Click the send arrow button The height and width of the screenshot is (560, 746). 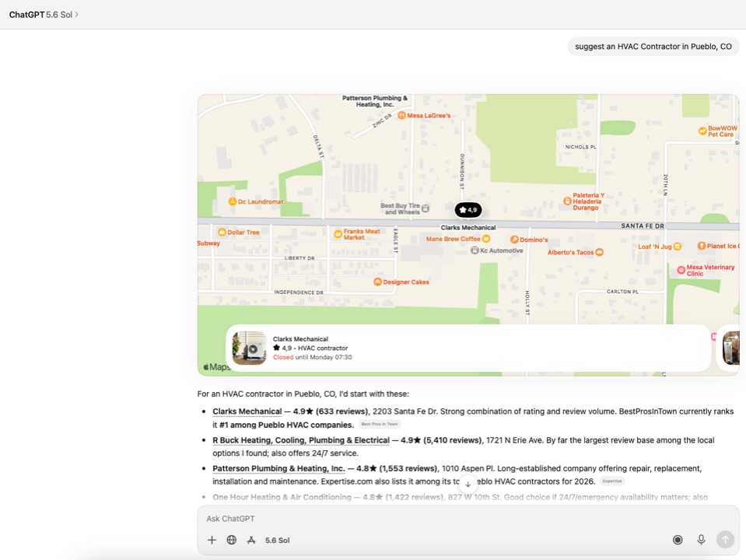pos(725,540)
